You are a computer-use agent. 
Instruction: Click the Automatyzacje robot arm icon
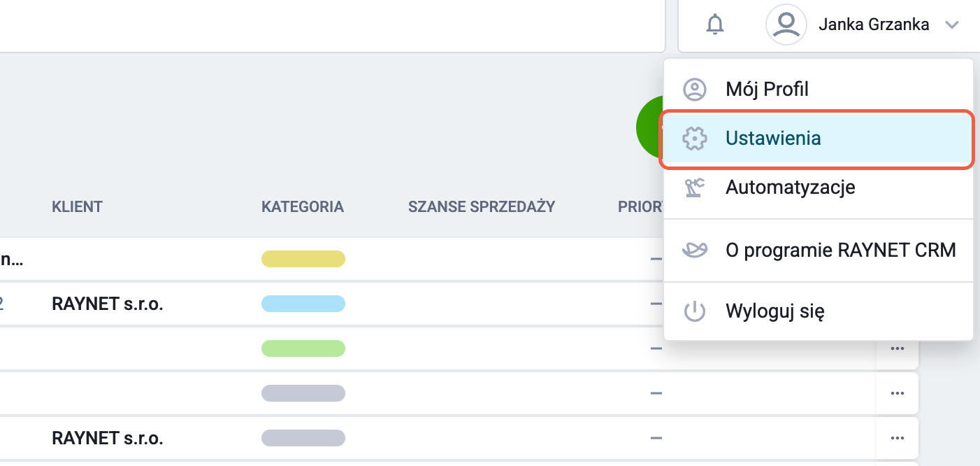point(694,188)
